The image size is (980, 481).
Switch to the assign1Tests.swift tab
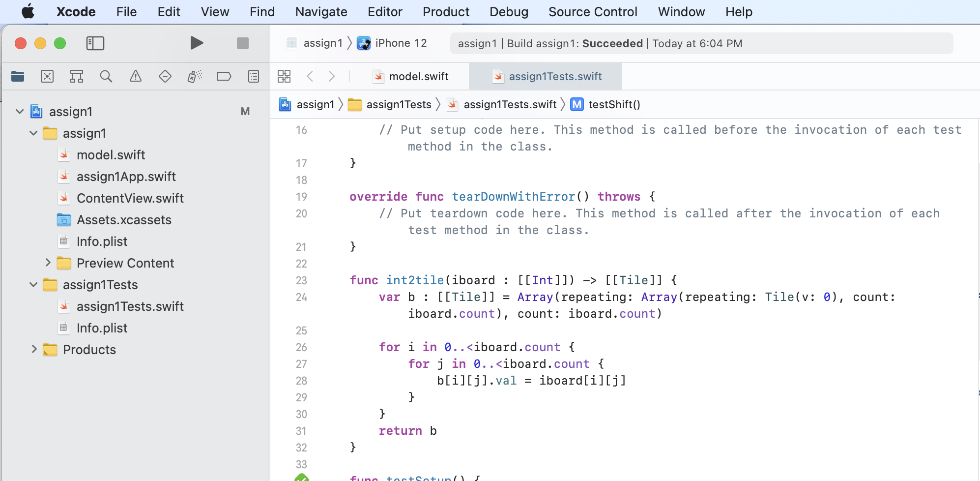pos(546,76)
